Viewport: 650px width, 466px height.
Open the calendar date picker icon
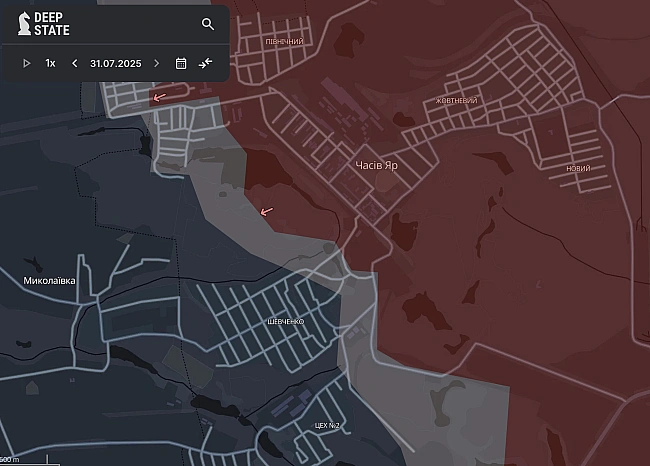tap(181, 63)
